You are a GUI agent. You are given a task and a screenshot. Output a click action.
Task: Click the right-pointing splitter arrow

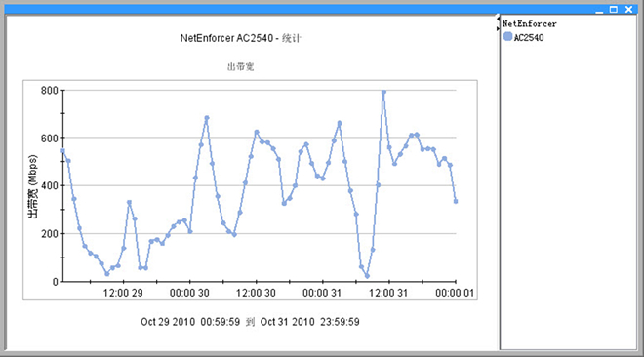tap(498, 29)
